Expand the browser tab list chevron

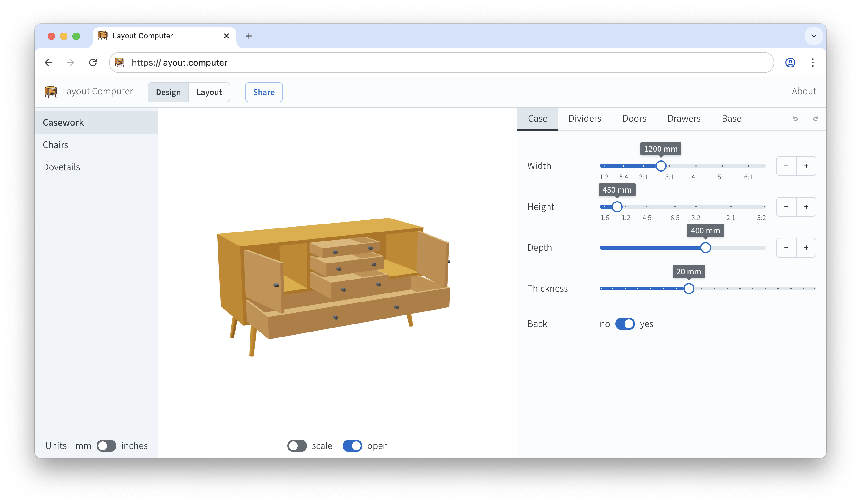tap(814, 36)
